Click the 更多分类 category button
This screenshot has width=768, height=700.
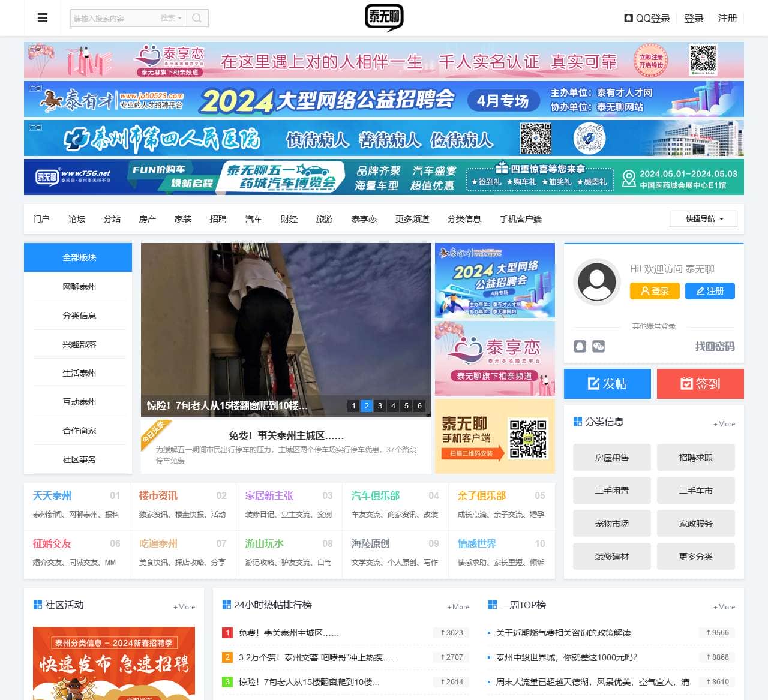click(x=696, y=556)
